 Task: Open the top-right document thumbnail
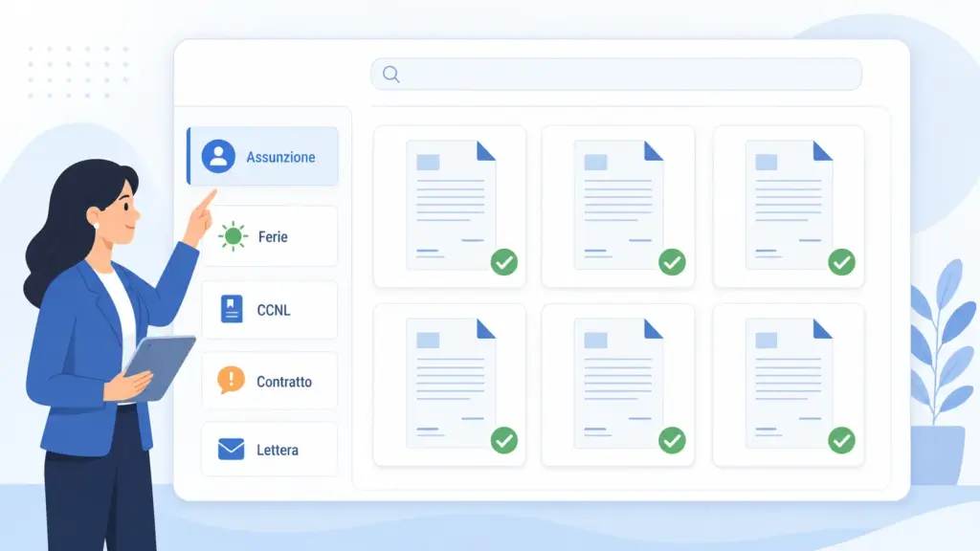pyautogui.click(x=789, y=207)
